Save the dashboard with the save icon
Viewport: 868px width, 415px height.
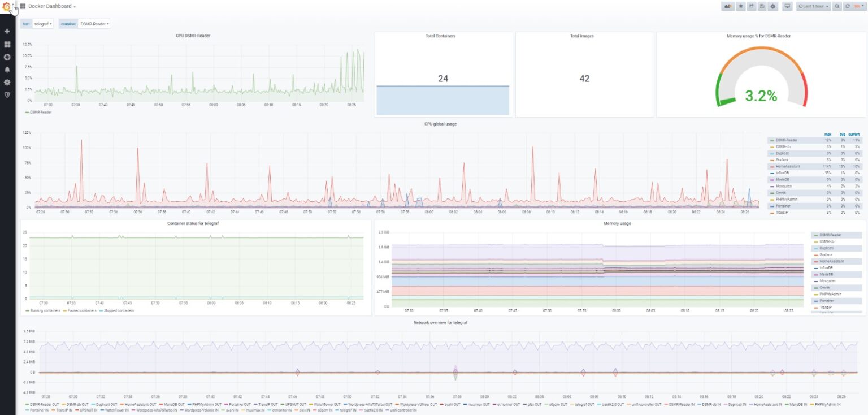coord(761,6)
